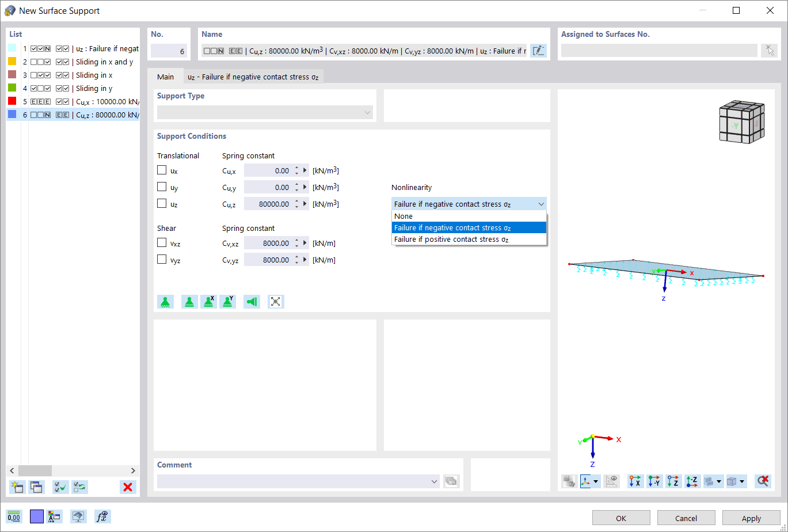
Task: Enable the ux translational support checkbox
Action: tap(162, 170)
